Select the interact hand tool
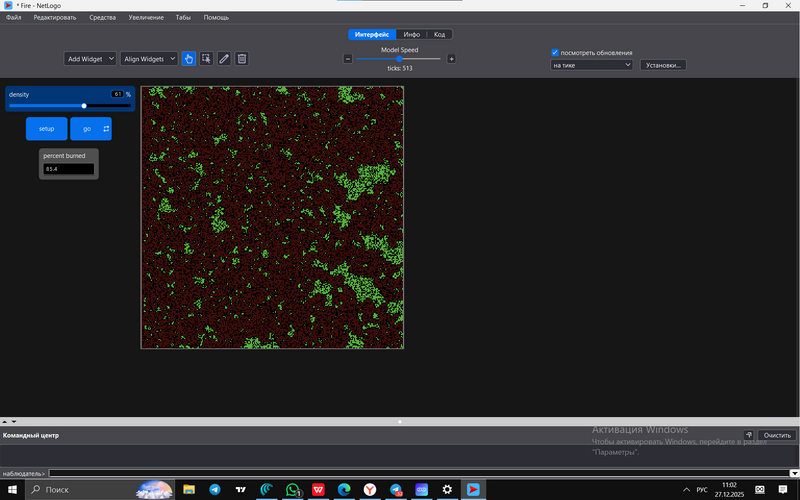The height and width of the screenshot is (500, 800). tap(189, 59)
